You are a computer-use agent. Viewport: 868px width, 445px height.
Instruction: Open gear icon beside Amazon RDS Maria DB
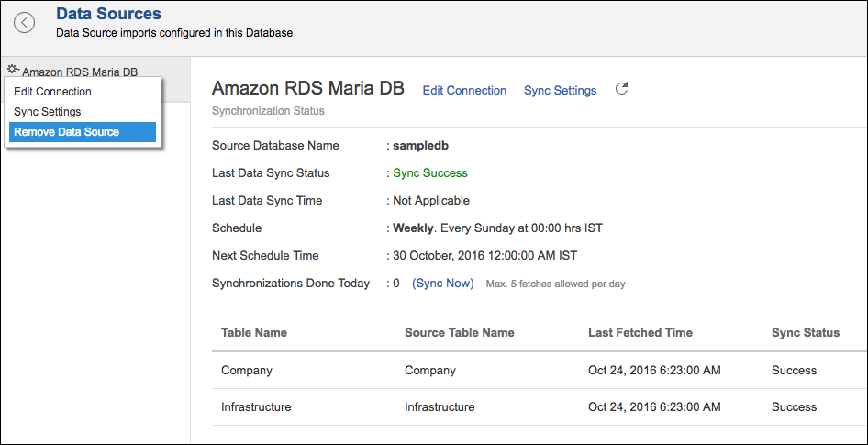tap(13, 69)
